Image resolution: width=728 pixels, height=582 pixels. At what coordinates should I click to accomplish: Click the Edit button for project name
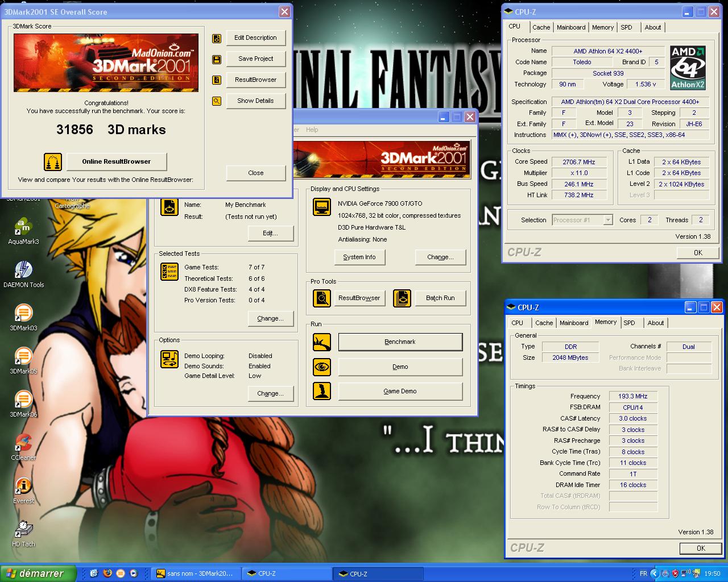tap(271, 234)
